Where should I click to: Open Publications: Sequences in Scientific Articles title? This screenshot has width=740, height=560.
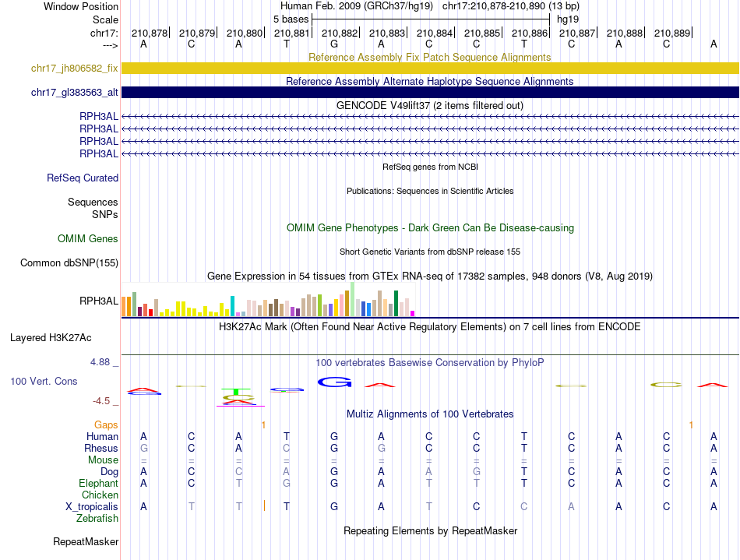430,191
